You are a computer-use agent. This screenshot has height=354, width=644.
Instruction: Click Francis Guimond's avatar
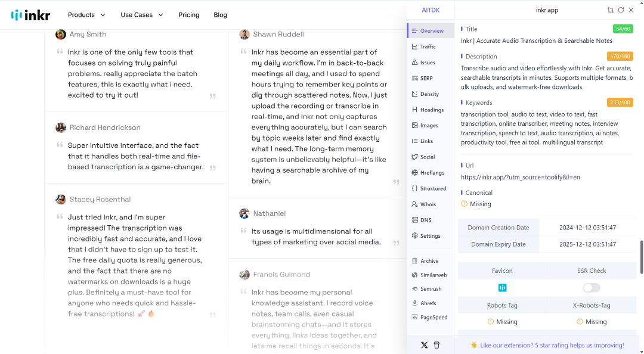coord(244,275)
